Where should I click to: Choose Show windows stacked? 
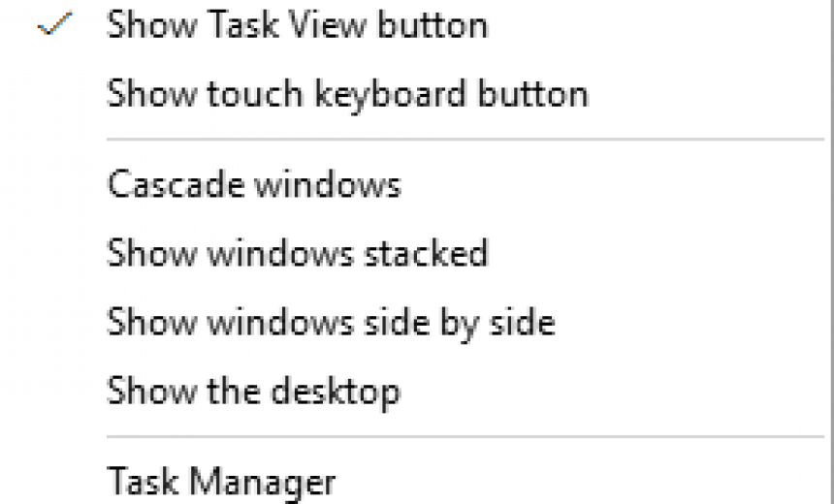pos(297,253)
